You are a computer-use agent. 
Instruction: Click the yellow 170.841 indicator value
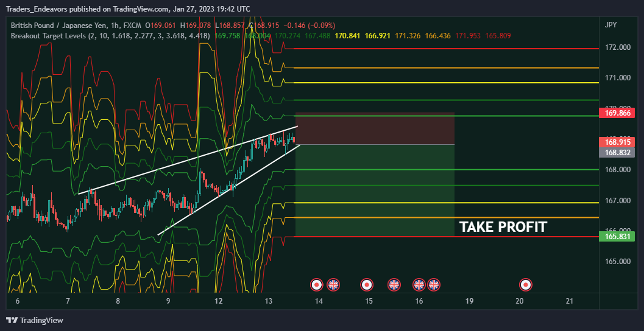[347, 36]
